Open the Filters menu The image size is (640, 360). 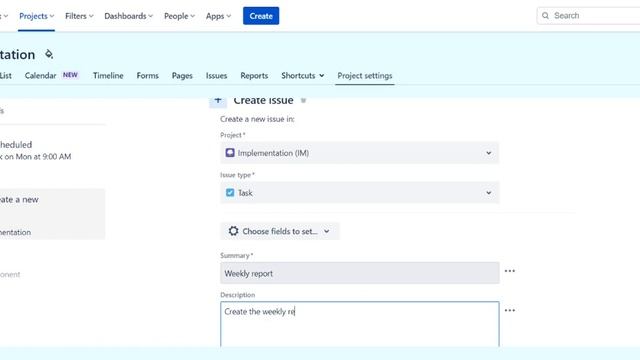[79, 16]
